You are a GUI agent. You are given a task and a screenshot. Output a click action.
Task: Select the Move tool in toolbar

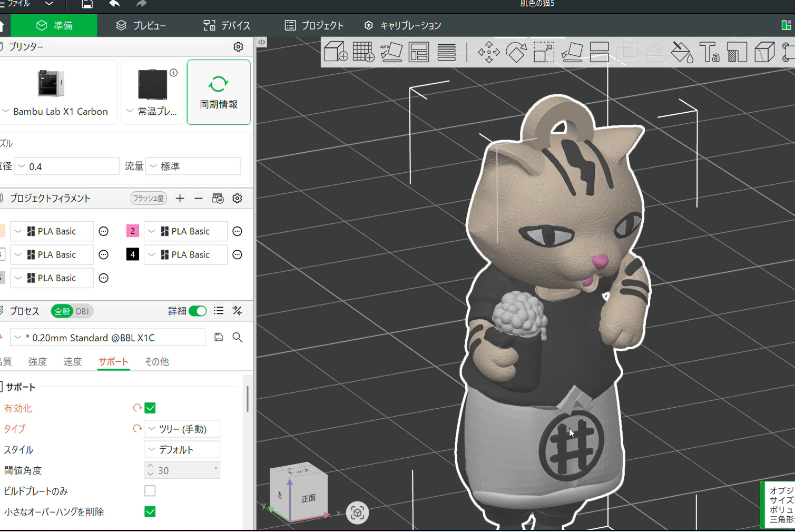[x=489, y=52]
